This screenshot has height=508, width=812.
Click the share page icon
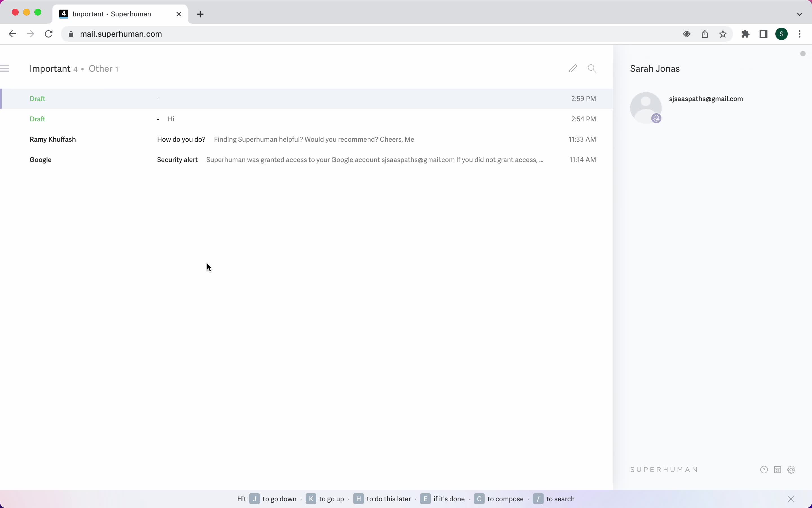(x=705, y=34)
